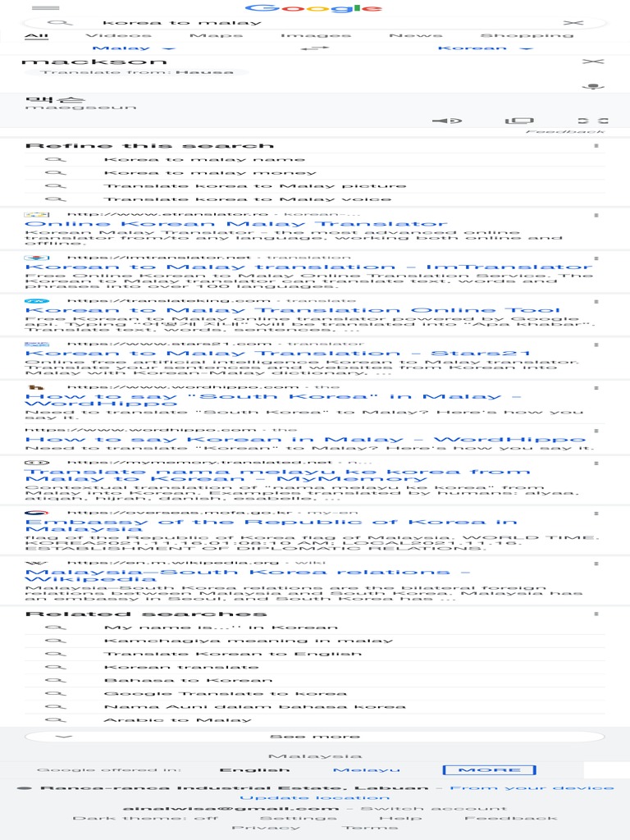Open options for overseas.mofa.go.kr result

click(x=596, y=514)
